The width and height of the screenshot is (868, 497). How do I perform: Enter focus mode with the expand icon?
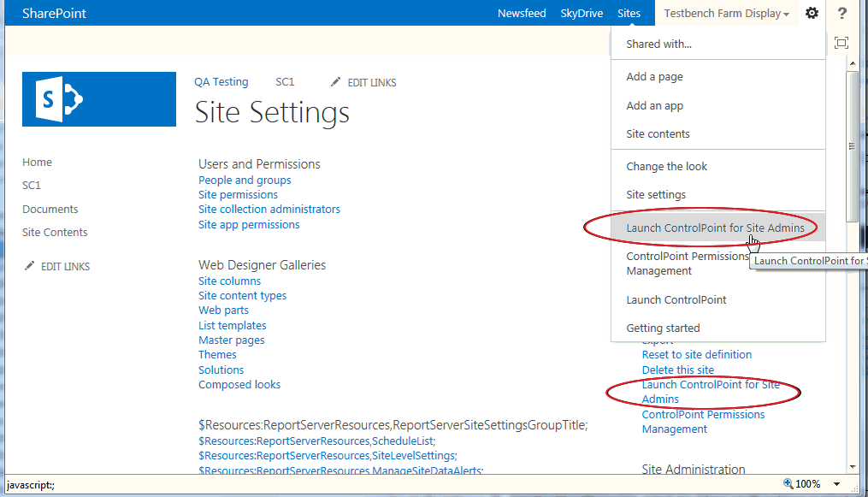841,43
